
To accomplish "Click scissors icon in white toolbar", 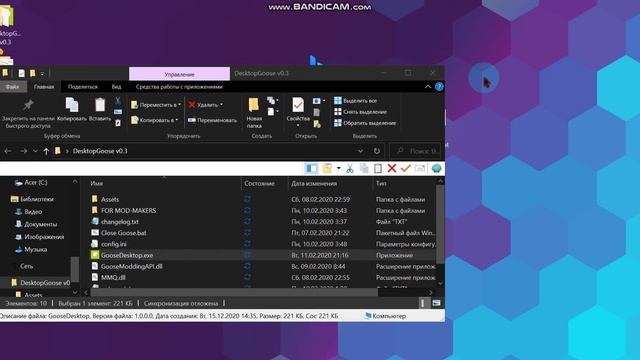I will pos(350,168).
